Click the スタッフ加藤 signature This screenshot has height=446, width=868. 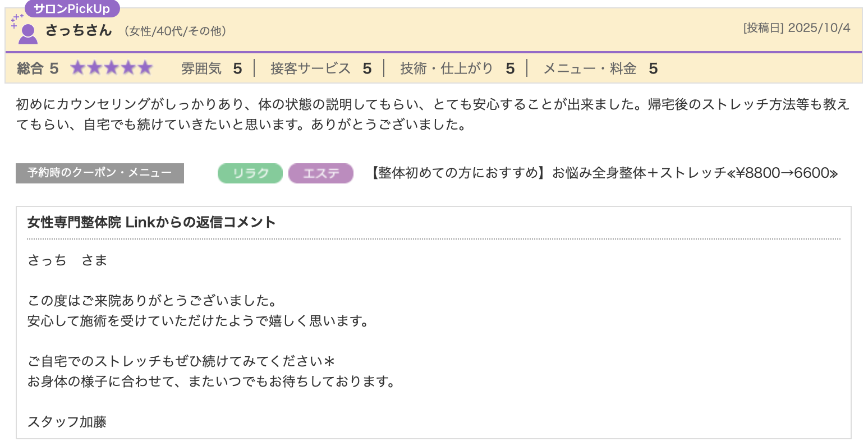(x=67, y=422)
